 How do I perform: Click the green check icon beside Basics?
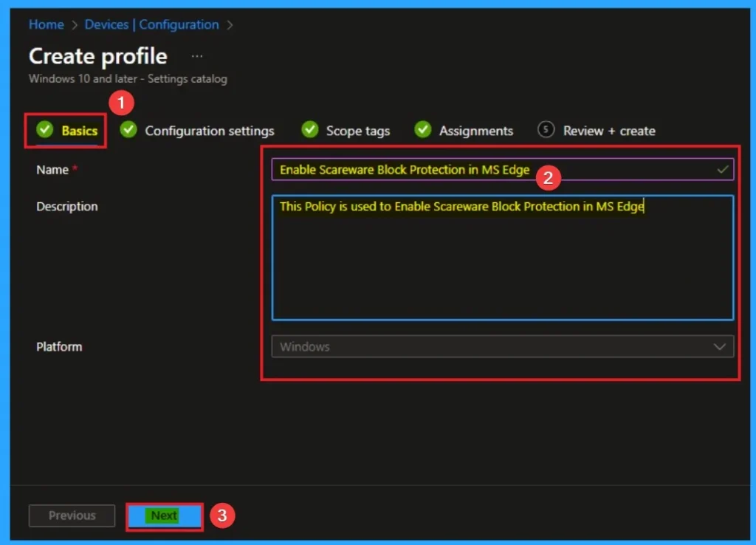[44, 130]
